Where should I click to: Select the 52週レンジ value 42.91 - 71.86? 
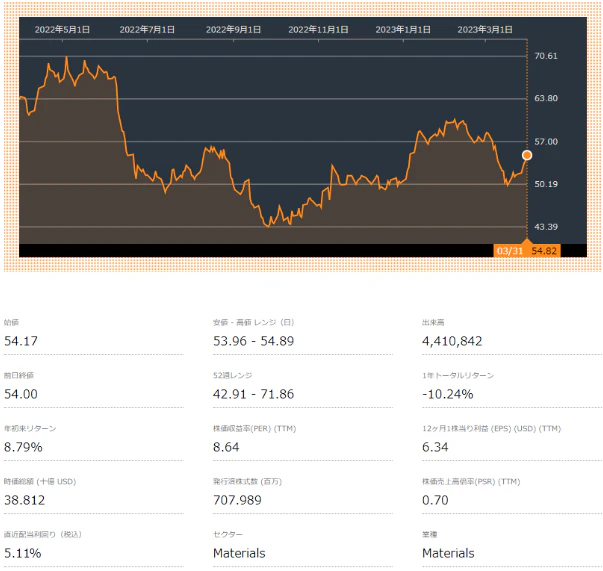pos(254,394)
